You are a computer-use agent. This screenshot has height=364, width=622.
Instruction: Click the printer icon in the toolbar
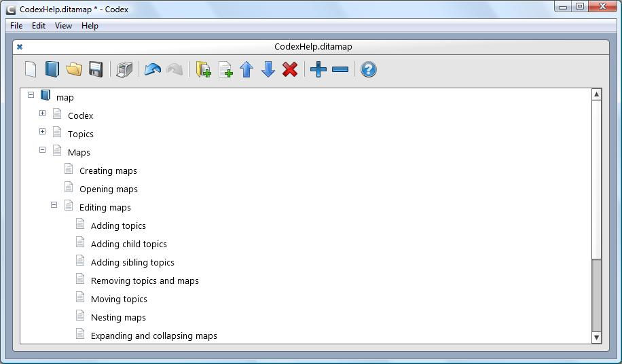[124, 69]
